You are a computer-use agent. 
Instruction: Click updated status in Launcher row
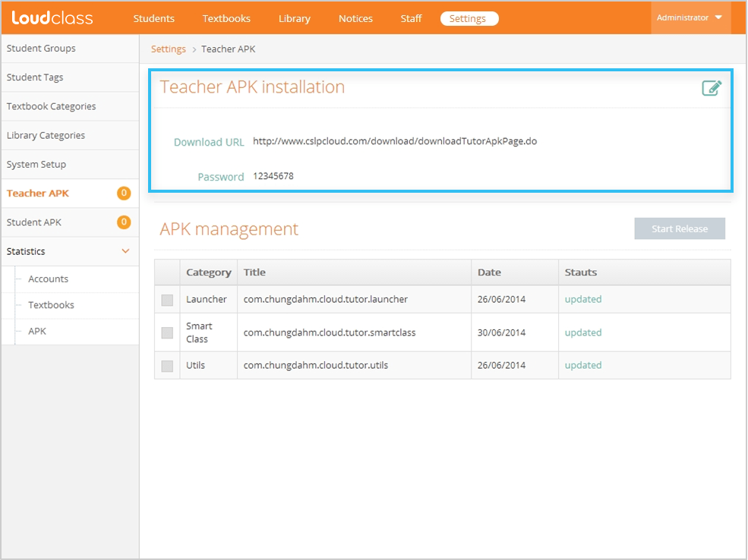pos(583,299)
